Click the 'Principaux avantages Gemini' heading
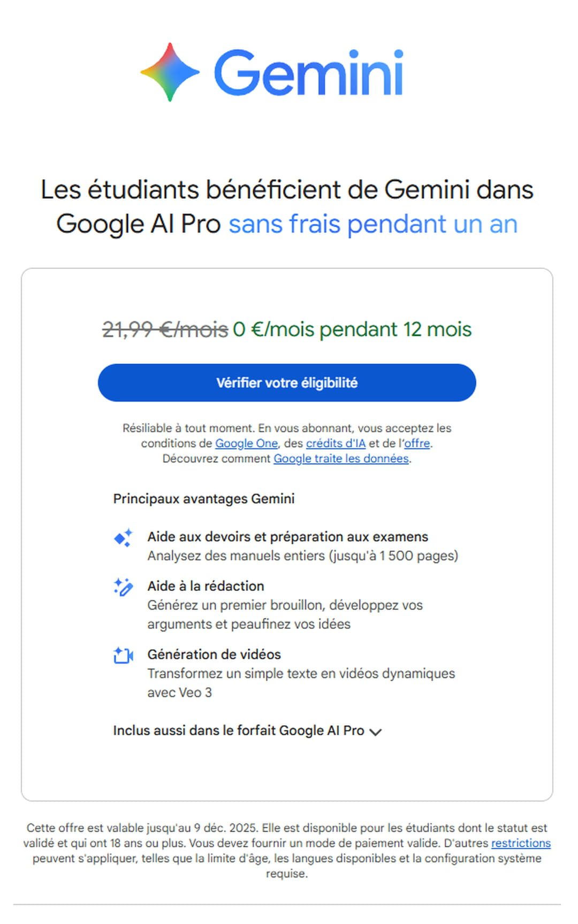This screenshot has height=924, width=578. point(204,498)
